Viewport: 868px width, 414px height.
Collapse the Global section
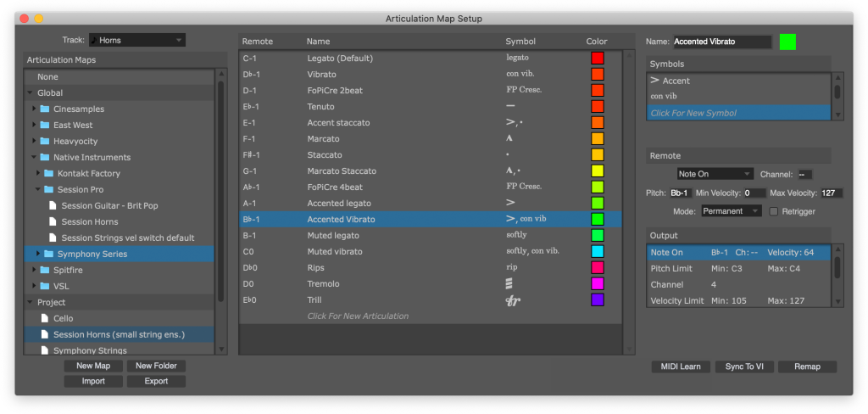click(x=31, y=93)
